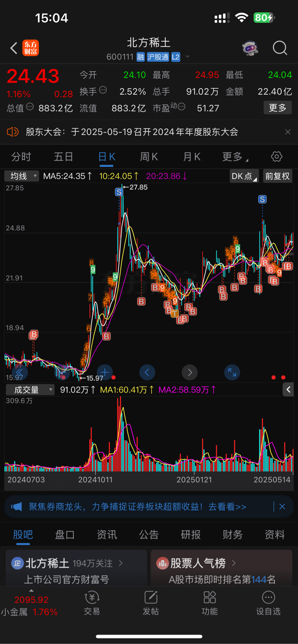Dismiss the shareholder meeting notice
The image size is (298, 644).
pos(288,132)
